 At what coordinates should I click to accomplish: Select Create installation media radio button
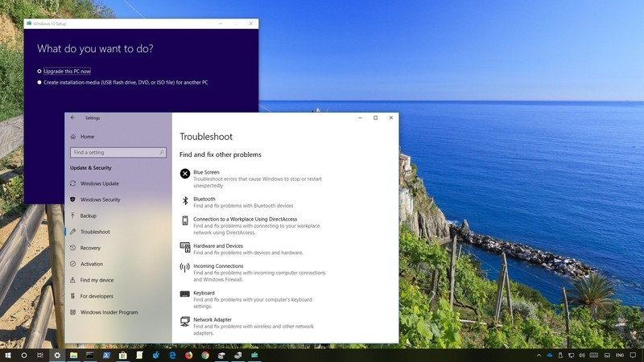(x=39, y=82)
